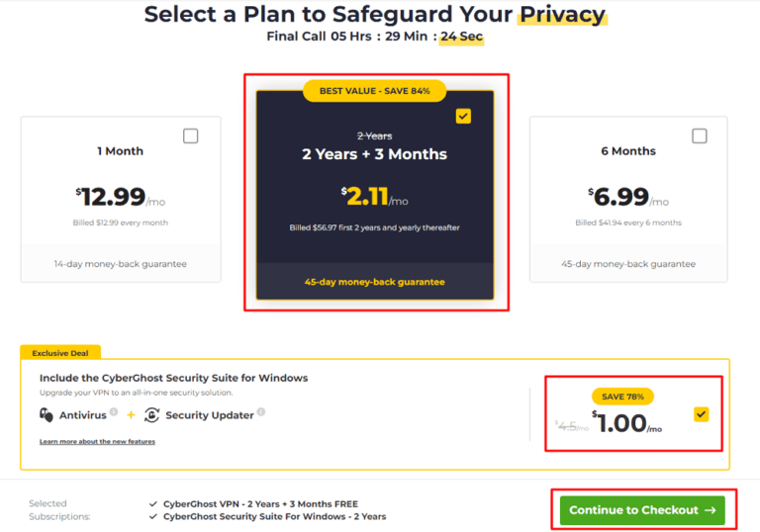Image resolution: width=760 pixels, height=532 pixels.
Task: Click the Antivirus shield icon
Action: coord(47,415)
